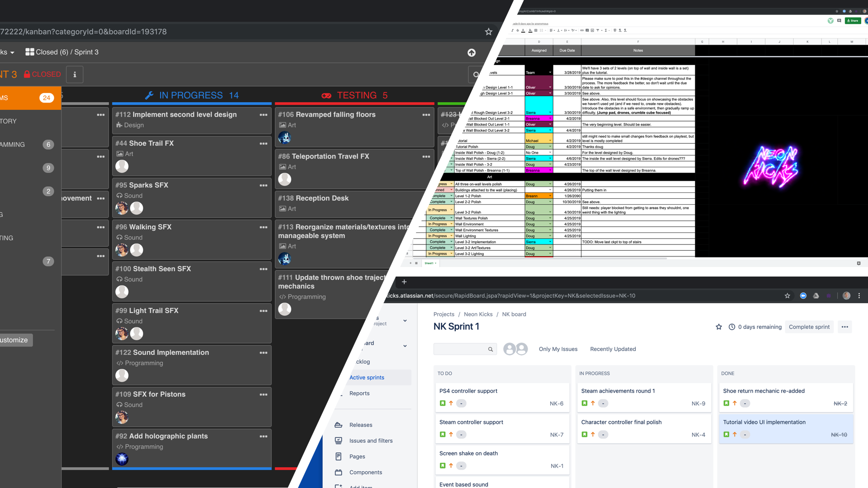
Task: Click the insert link icon in the spreadsheet toolbar
Action: point(582,30)
